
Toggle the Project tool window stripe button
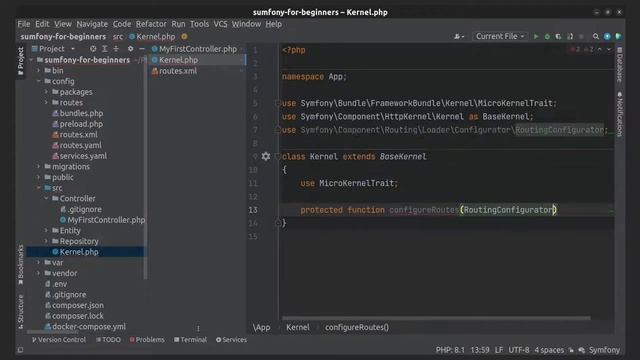click(x=20, y=61)
